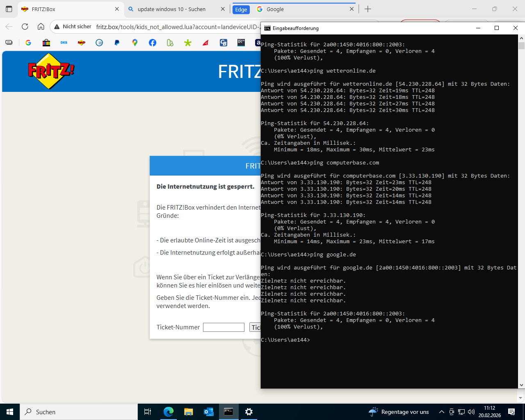Open Outlook from the taskbar
Screen dimensions: 525x420
pyautogui.click(x=209, y=412)
